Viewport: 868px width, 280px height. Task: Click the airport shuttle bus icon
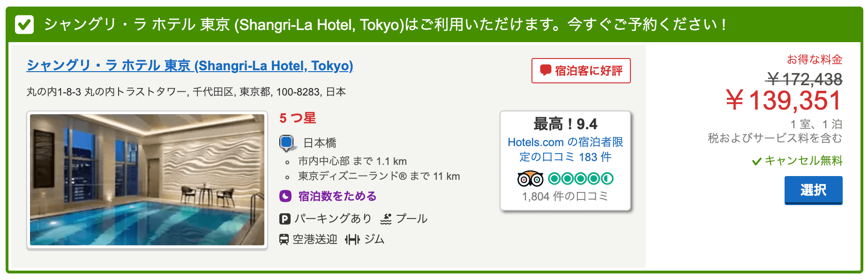[284, 239]
